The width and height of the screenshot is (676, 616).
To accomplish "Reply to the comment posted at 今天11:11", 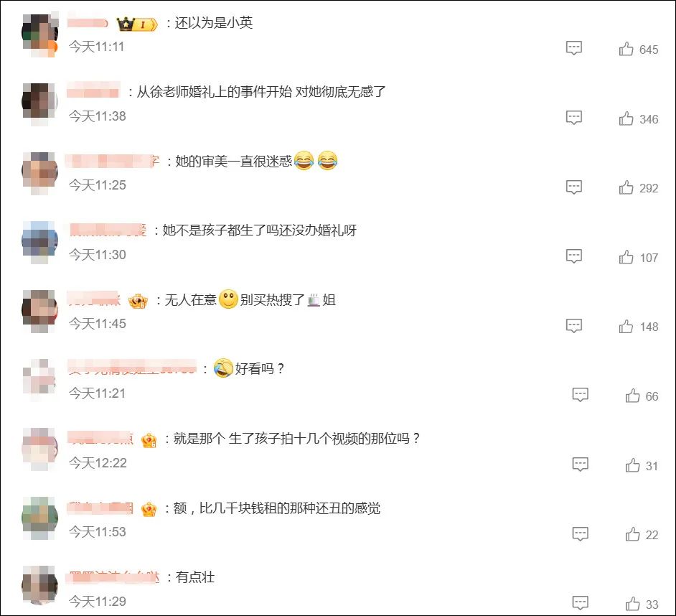I will pos(574,48).
